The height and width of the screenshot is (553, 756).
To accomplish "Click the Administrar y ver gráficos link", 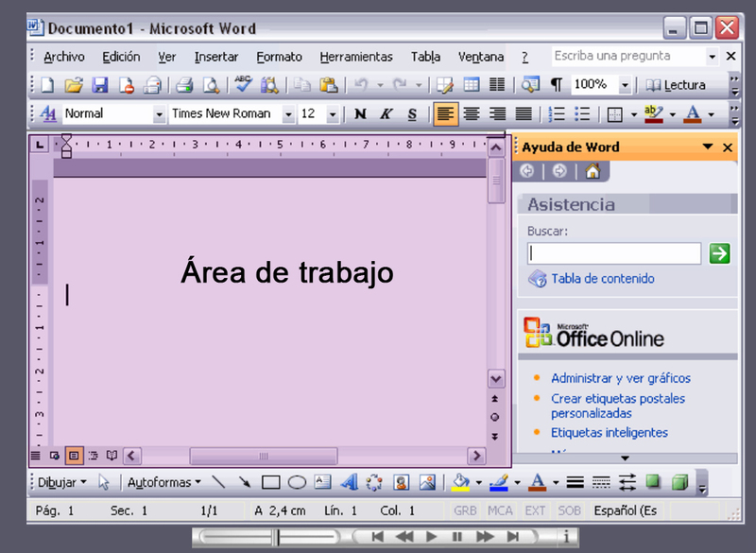I will pyautogui.click(x=620, y=378).
